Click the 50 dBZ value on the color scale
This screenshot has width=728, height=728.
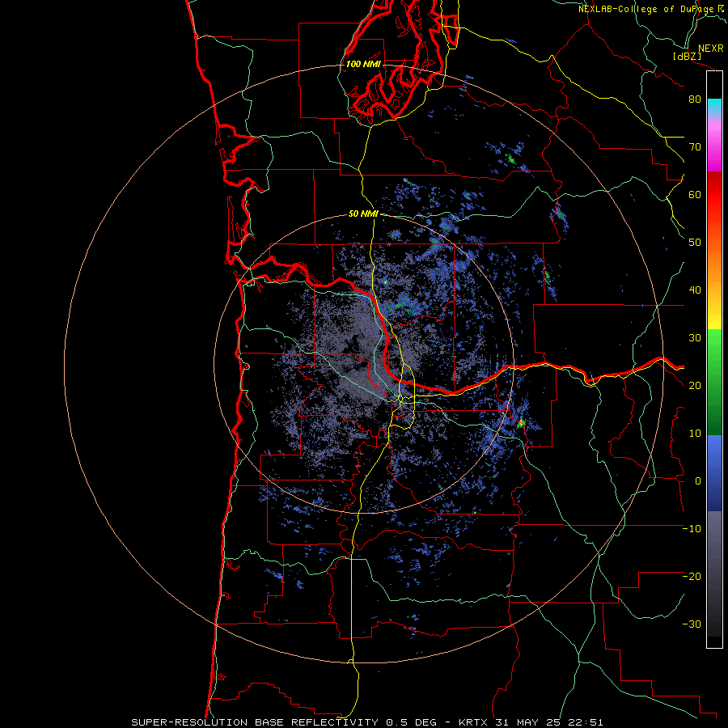pyautogui.click(x=695, y=243)
